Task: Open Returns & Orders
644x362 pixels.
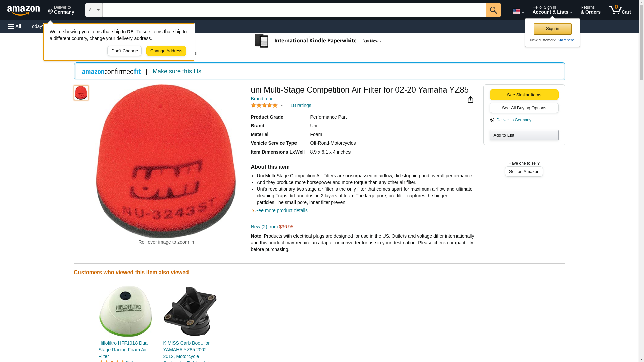Action: pyautogui.click(x=590, y=10)
